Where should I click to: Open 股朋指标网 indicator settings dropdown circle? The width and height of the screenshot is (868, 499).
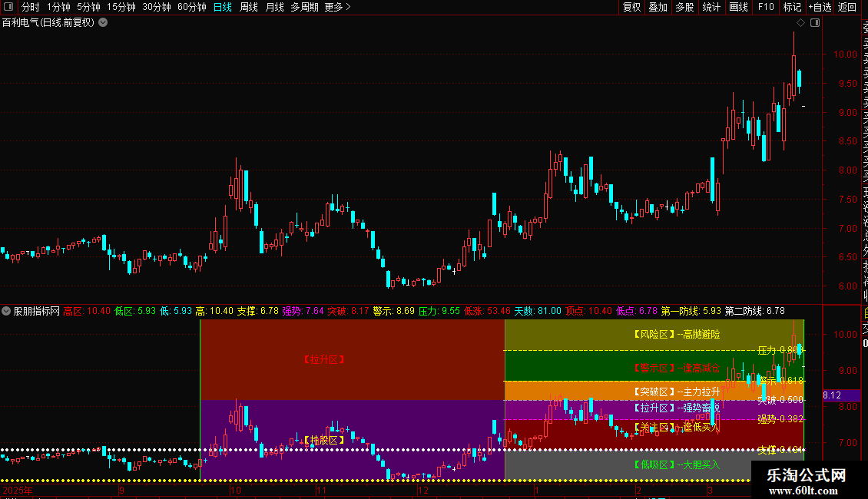click(6, 311)
